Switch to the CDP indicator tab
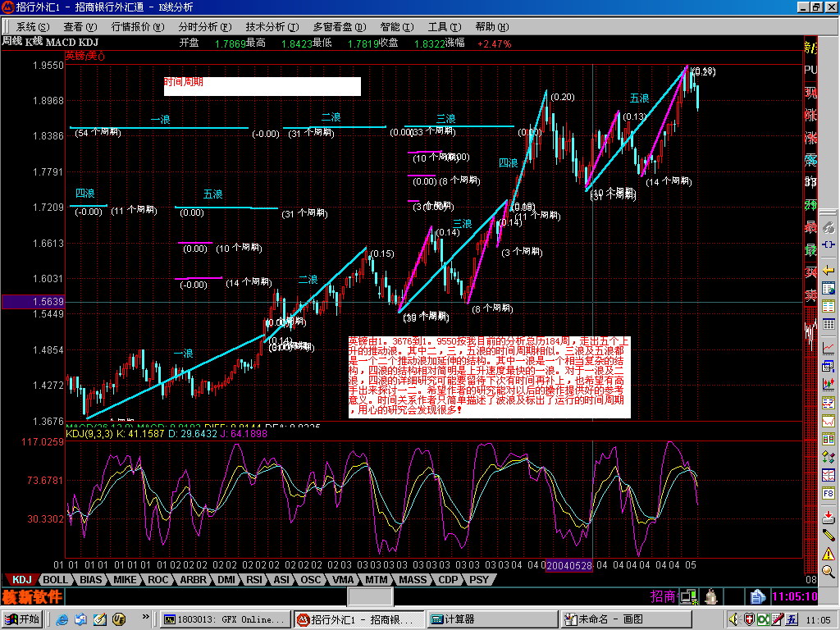840x630 pixels. [448, 580]
